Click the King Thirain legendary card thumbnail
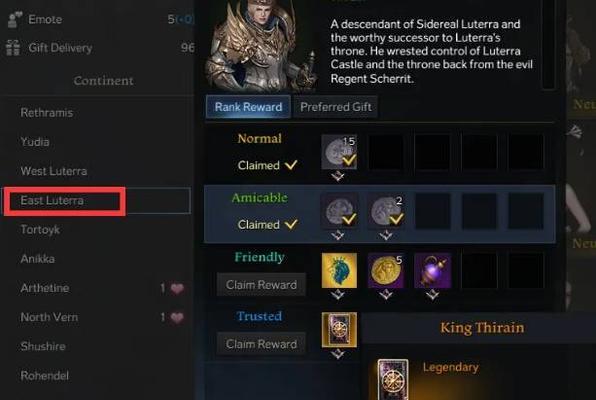 [393, 379]
